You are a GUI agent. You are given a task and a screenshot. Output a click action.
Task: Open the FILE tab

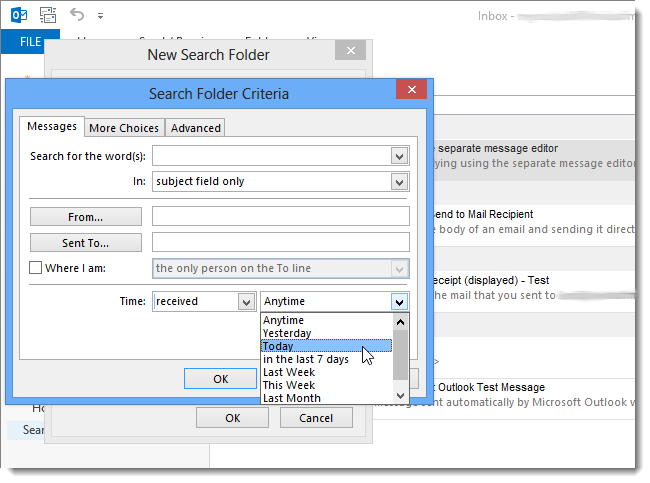pos(30,42)
